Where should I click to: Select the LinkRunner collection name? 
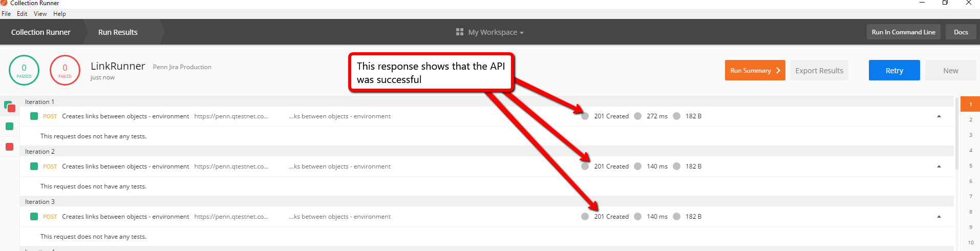click(x=118, y=66)
